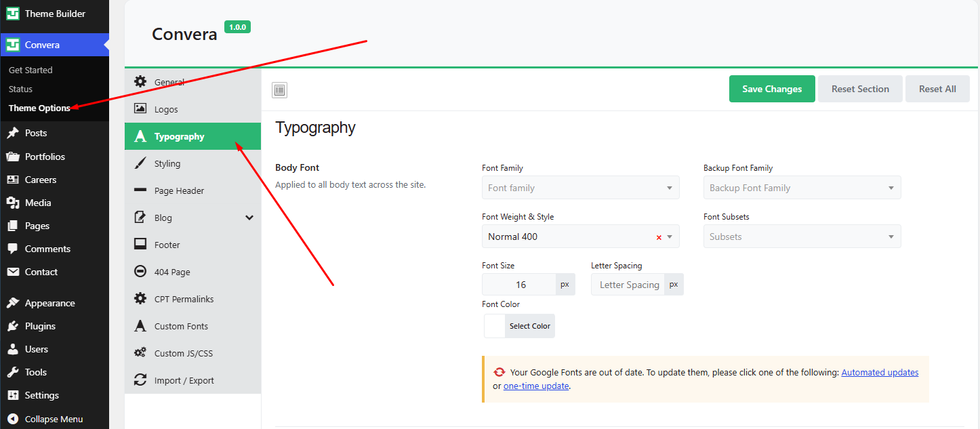
Task: Click the Letter Spacing input field
Action: tap(628, 285)
